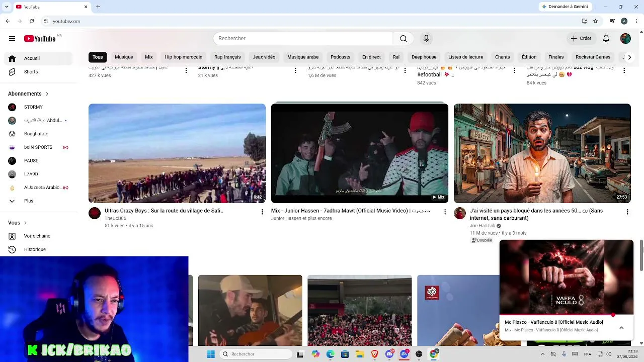Select the Tous filter chip
The height and width of the screenshot is (362, 644).
pyautogui.click(x=98, y=57)
